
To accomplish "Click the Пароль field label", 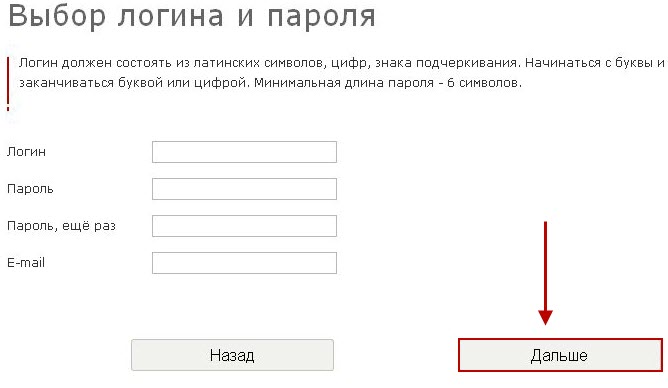I will click(30, 189).
